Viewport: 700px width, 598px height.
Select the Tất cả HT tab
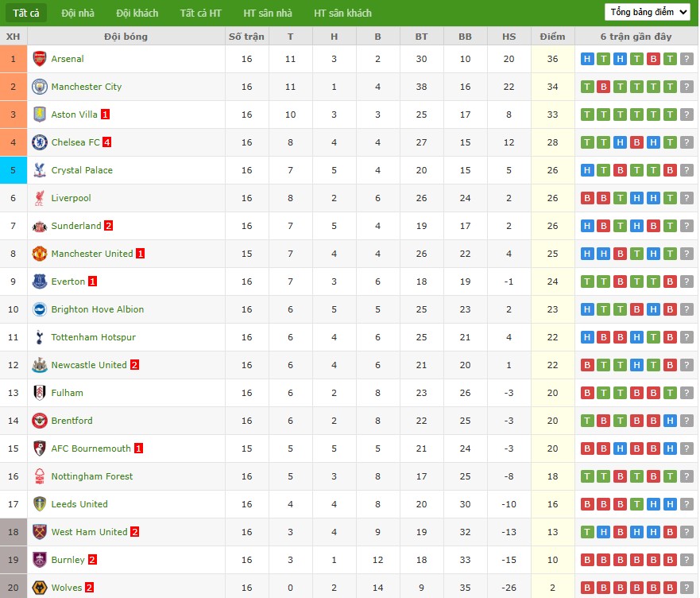point(200,13)
